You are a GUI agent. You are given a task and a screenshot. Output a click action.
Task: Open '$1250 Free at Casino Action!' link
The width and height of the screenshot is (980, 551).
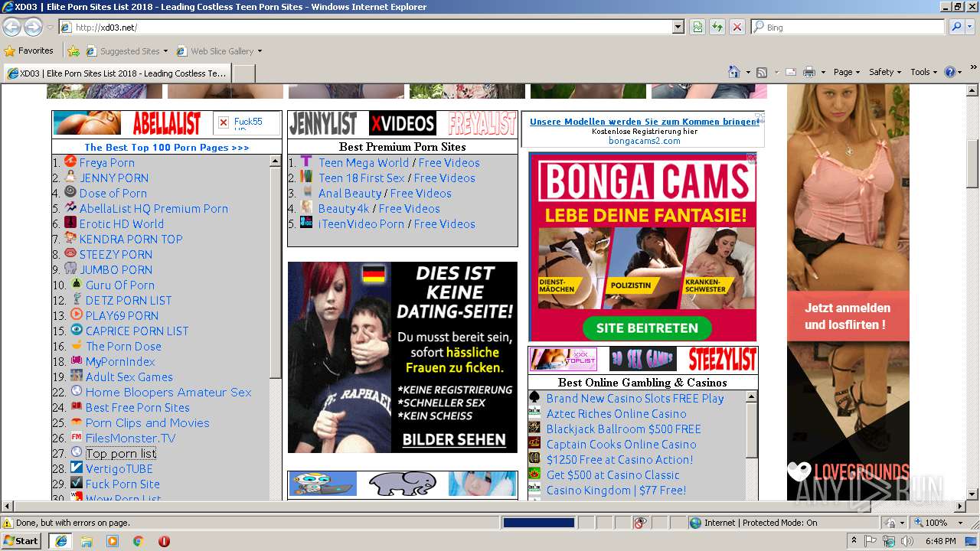(619, 460)
